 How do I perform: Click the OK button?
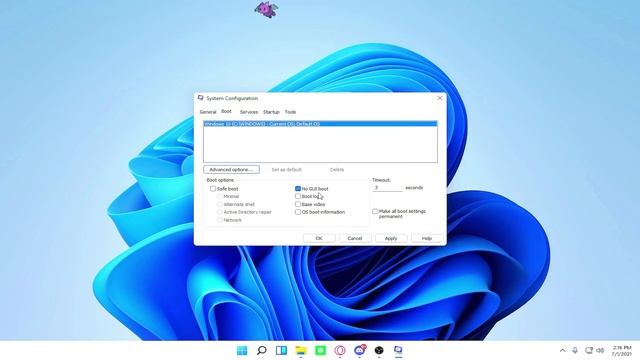[x=319, y=238]
